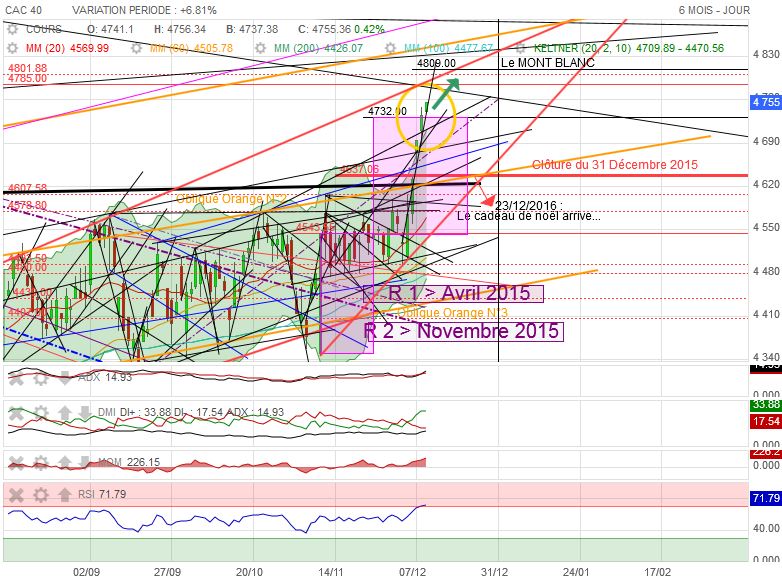The width and height of the screenshot is (782, 577).
Task: Click the Le MONT BLANC annotation
Action: 548,63
